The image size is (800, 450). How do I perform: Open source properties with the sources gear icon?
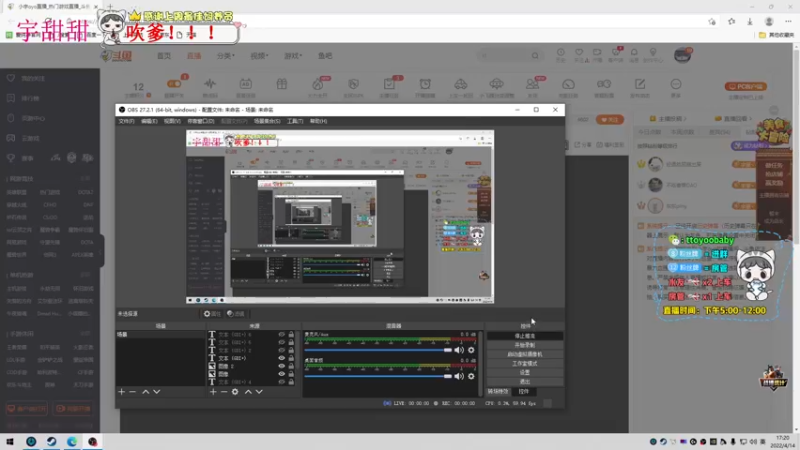point(235,392)
